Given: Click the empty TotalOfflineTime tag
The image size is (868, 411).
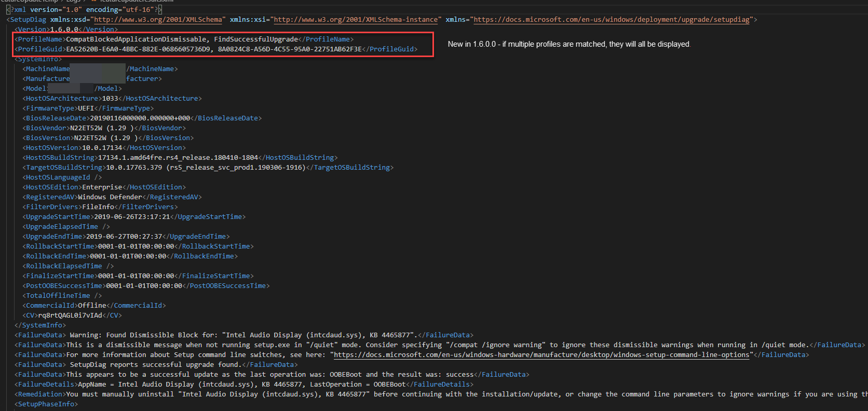Looking at the screenshot, I should point(62,295).
